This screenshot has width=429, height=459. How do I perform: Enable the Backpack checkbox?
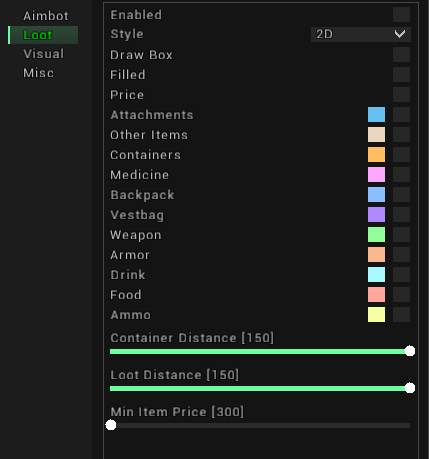coord(401,194)
